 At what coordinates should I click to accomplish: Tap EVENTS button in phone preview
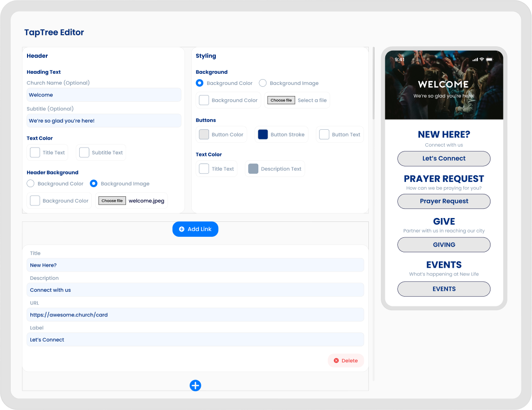coord(444,289)
